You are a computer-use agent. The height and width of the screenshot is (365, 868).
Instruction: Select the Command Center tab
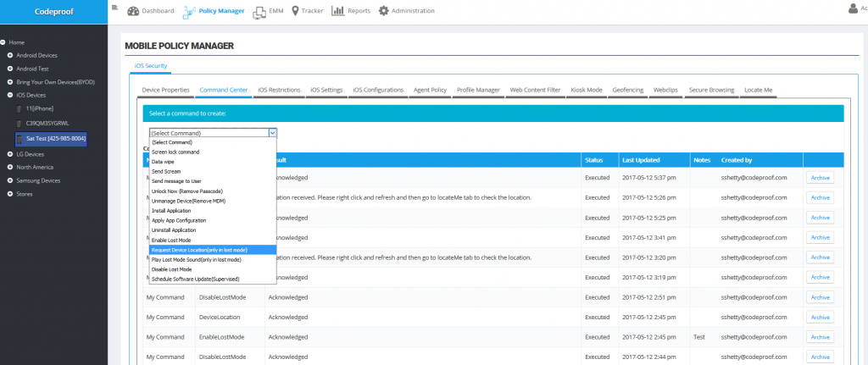coord(223,90)
